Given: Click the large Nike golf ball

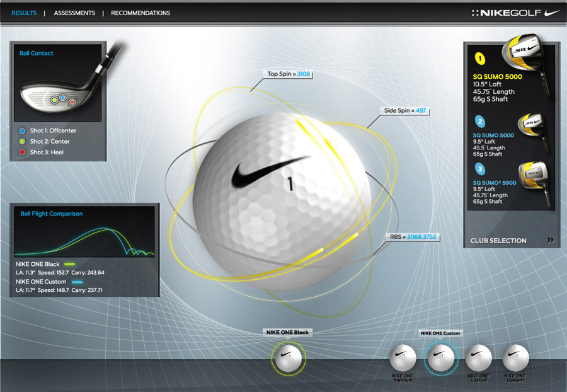Looking at the screenshot, I should 282,200.
